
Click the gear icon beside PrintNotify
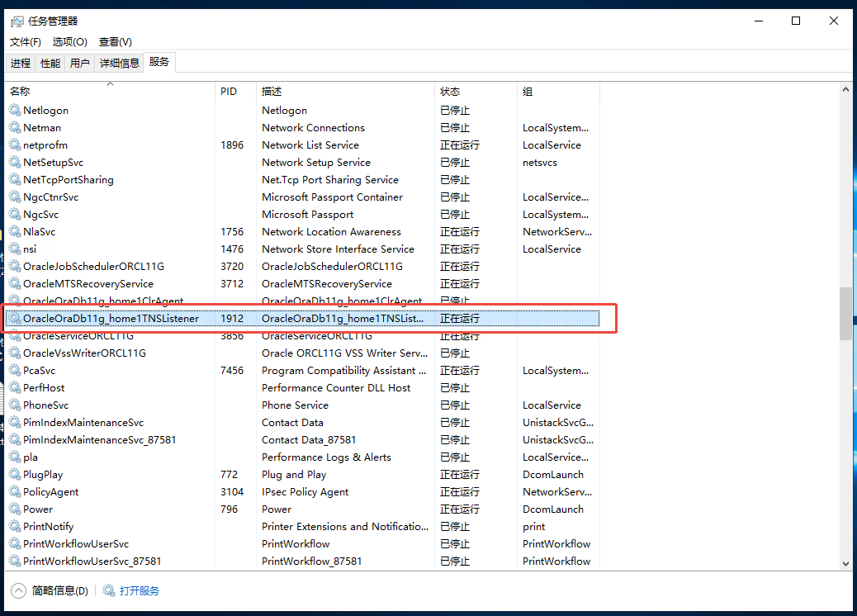point(15,526)
